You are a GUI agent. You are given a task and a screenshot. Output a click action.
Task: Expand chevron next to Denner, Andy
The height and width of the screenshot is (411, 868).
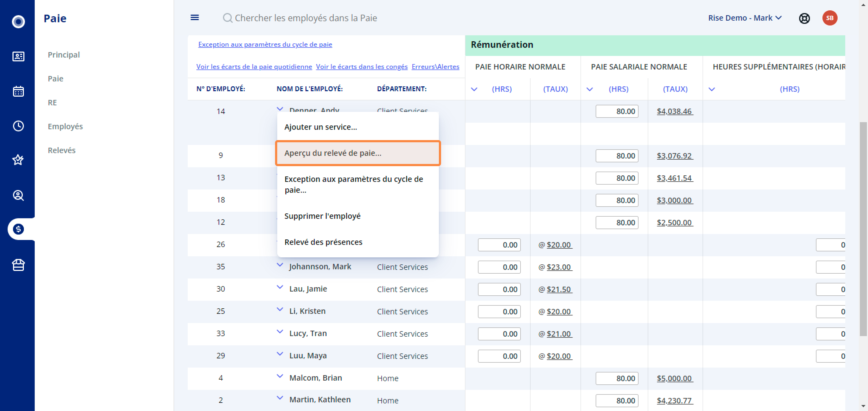280,109
